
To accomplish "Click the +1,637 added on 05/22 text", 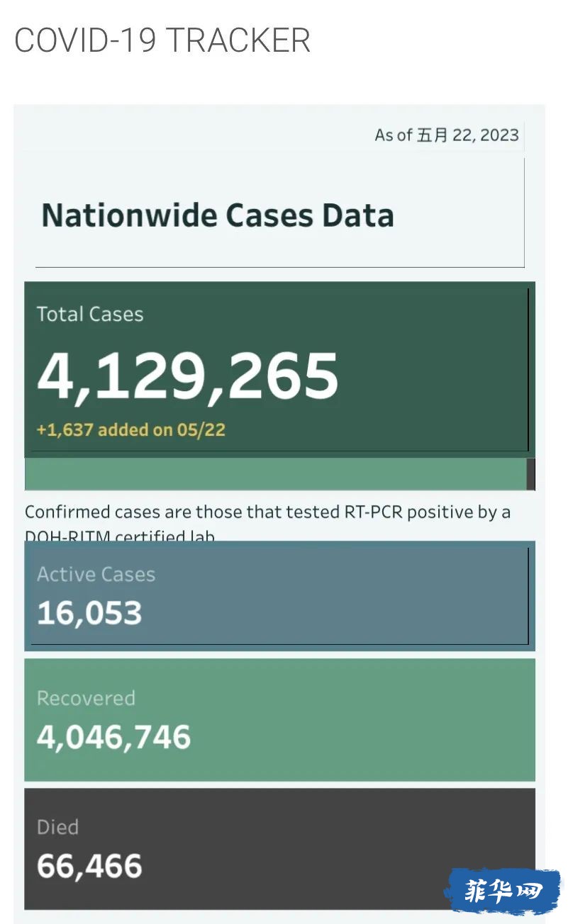I will pos(131,429).
